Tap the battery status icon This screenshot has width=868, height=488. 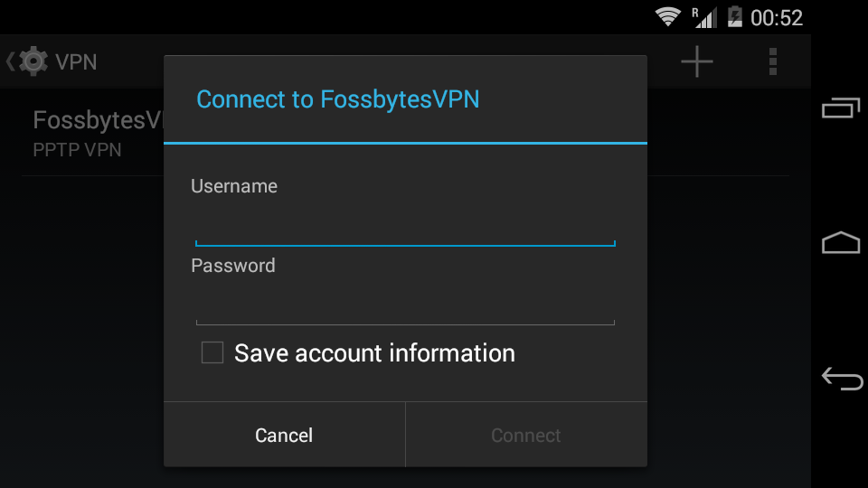point(735,17)
